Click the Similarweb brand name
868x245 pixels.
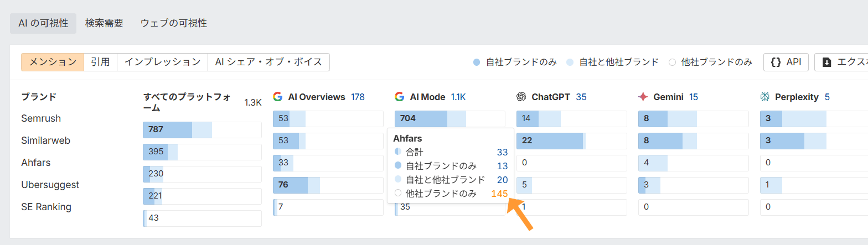tap(45, 140)
